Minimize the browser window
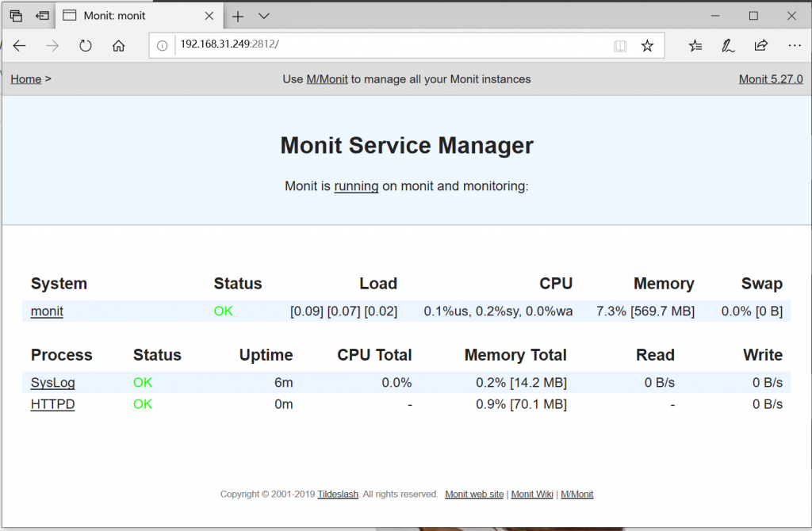Image resolution: width=812 pixels, height=531 pixels. (x=715, y=16)
